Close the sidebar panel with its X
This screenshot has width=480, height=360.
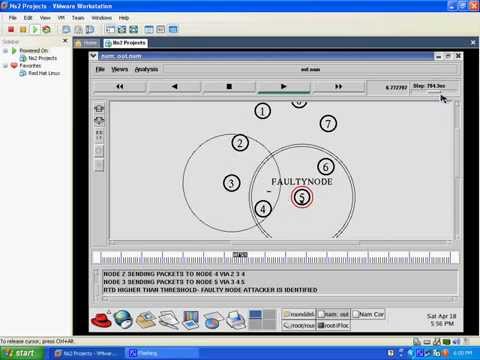(65, 41)
